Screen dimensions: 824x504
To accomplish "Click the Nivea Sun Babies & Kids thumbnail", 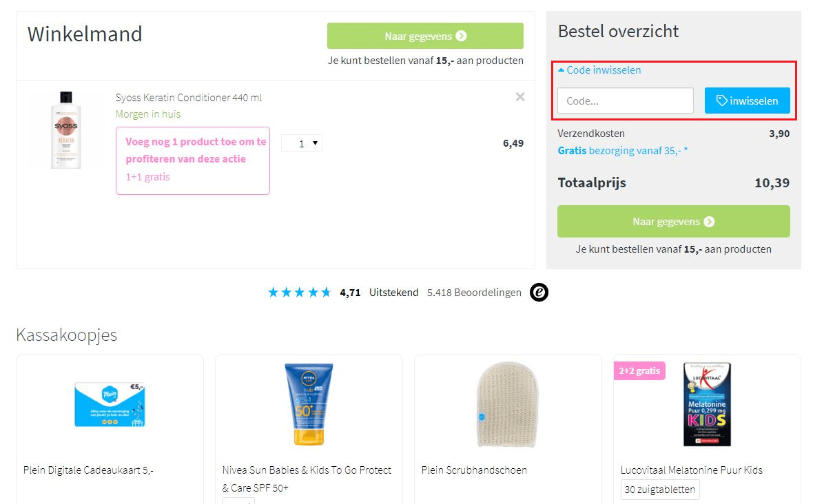I will 308,406.
